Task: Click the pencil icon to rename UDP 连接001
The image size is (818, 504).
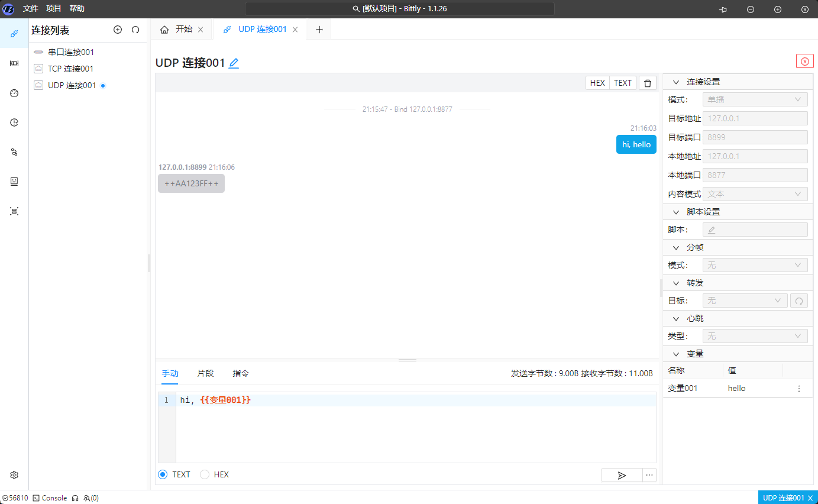Action: (234, 63)
